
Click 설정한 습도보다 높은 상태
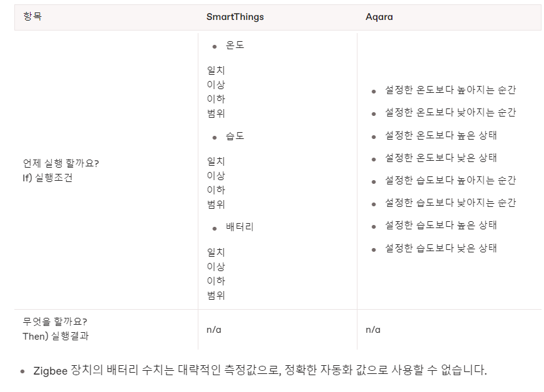441,225
